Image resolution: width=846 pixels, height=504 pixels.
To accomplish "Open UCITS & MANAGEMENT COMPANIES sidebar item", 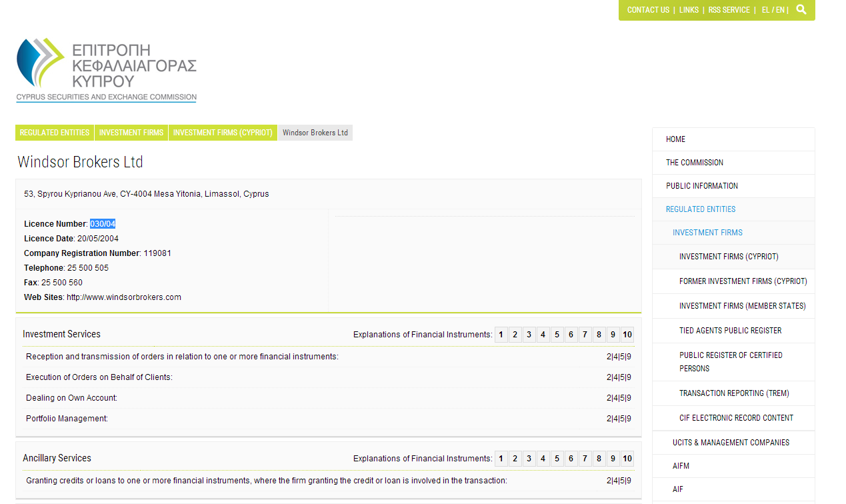I will coord(733,443).
